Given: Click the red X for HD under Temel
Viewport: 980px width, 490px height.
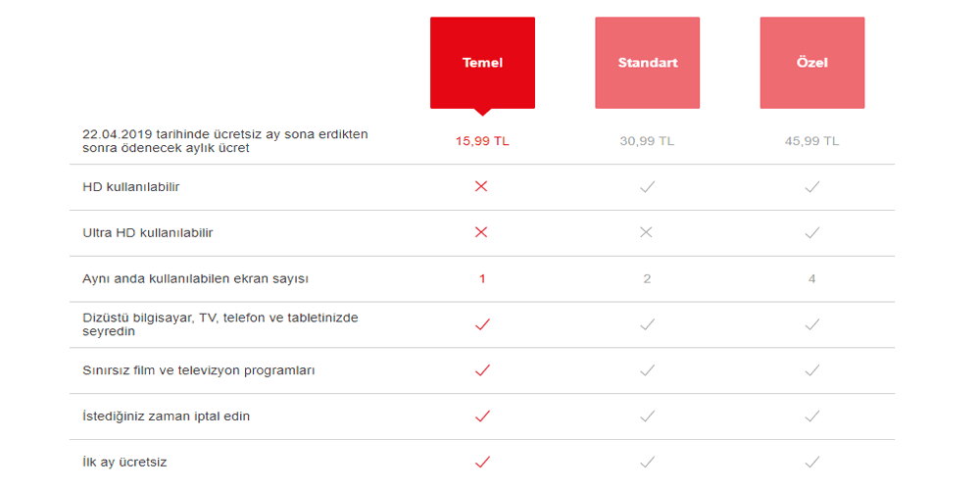Looking at the screenshot, I should [481, 186].
